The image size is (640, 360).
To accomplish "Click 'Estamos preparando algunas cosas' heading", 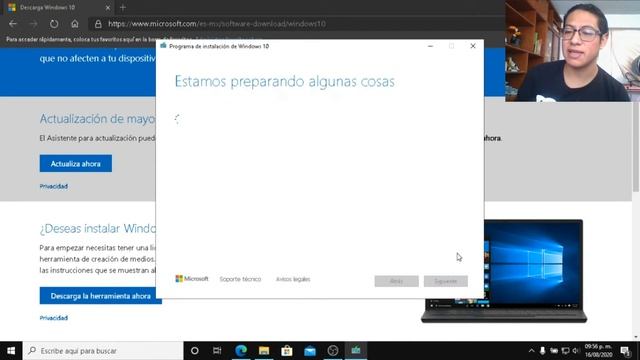I will point(284,81).
